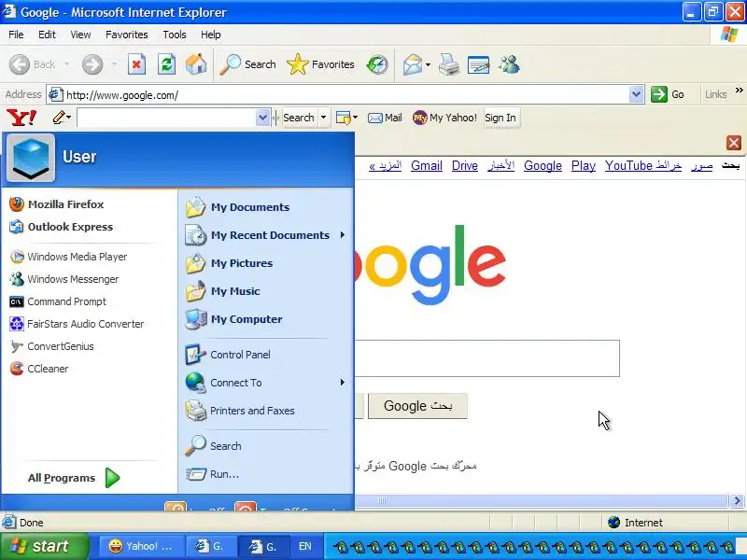Click the Yahoo toolbar search field

point(166,118)
